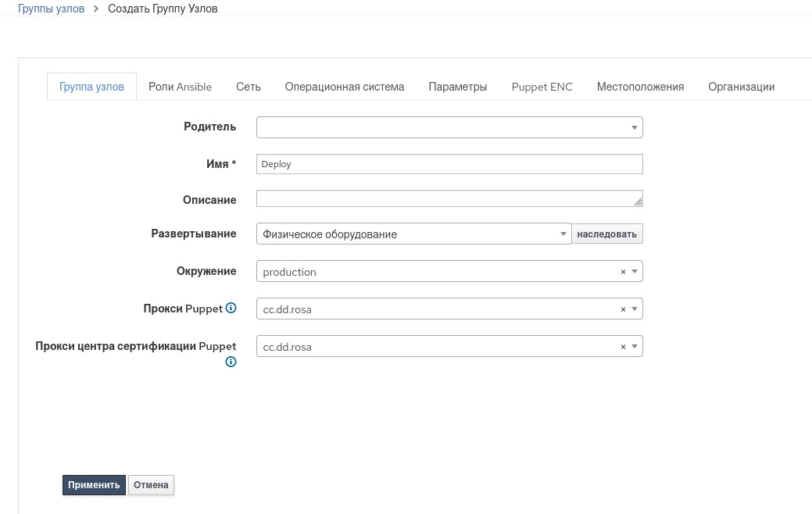Click info icon next to Прокси Puppet
Viewport: 812px width, 514px height.
click(x=231, y=309)
